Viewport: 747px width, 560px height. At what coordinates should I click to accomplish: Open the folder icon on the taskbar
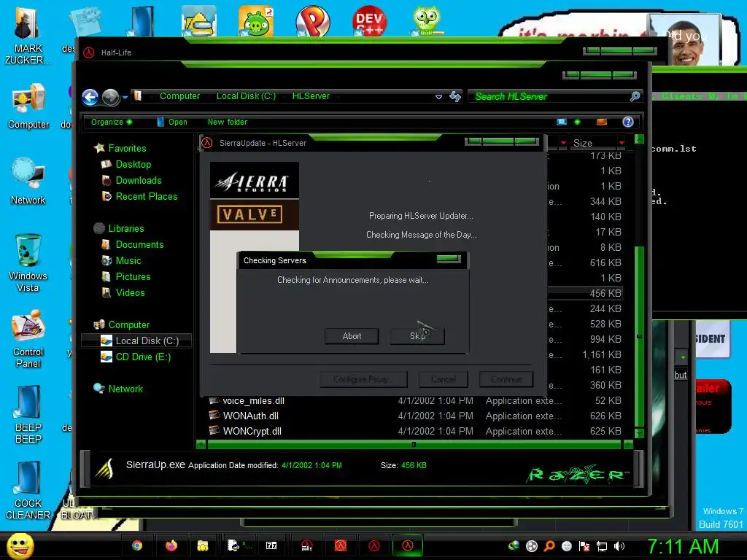tap(203, 545)
